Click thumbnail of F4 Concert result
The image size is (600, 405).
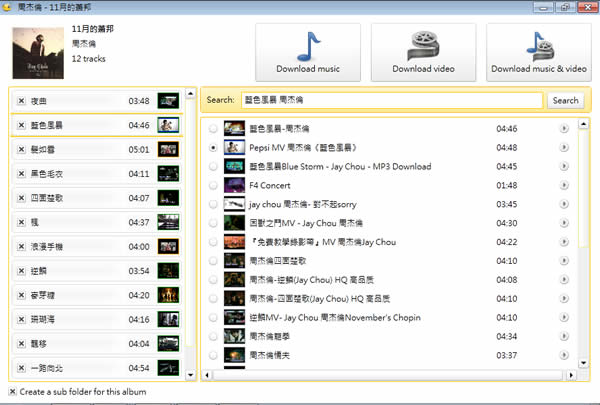[x=234, y=185]
